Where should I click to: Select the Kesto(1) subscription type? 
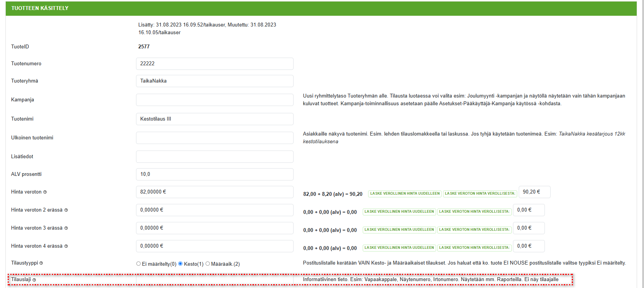click(x=180, y=264)
